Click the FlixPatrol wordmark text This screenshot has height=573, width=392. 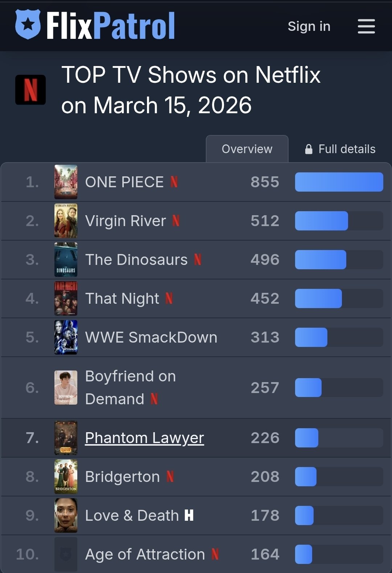(111, 25)
